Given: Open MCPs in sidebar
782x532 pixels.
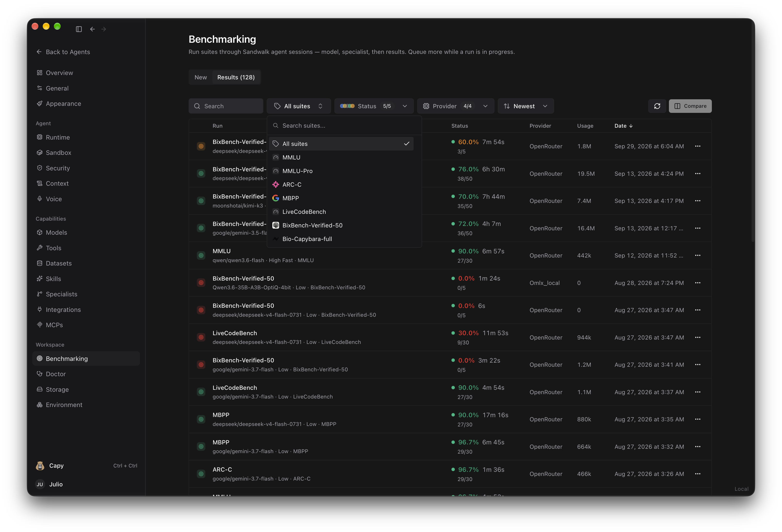Looking at the screenshot, I should 86,325.
